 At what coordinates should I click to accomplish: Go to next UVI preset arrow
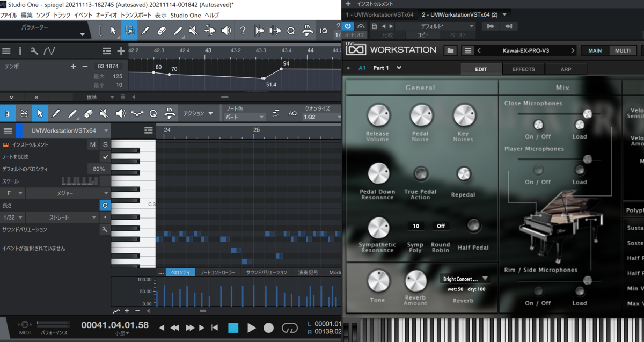pos(573,50)
